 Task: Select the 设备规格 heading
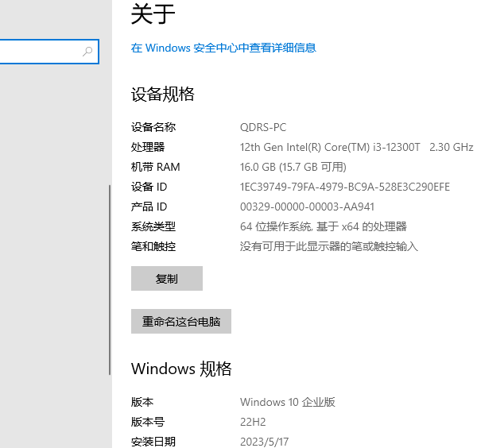pos(163,94)
